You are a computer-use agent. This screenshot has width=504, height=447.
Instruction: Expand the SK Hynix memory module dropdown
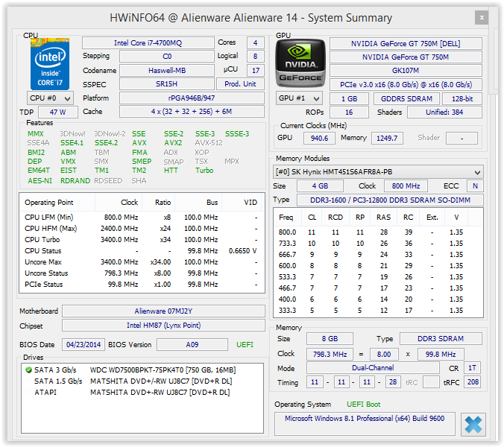[x=378, y=172]
